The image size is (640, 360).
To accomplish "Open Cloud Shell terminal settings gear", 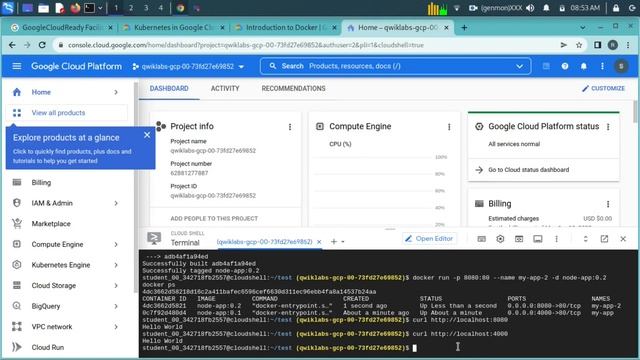I will coord(500,239).
